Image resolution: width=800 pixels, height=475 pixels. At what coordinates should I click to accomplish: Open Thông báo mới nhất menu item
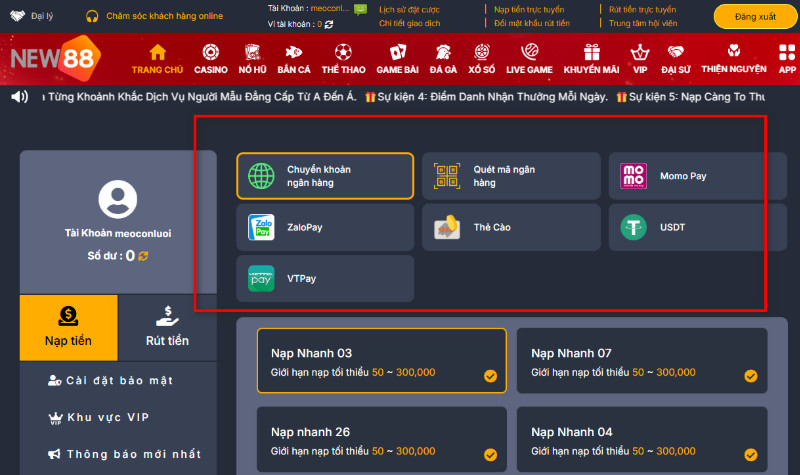tap(124, 454)
